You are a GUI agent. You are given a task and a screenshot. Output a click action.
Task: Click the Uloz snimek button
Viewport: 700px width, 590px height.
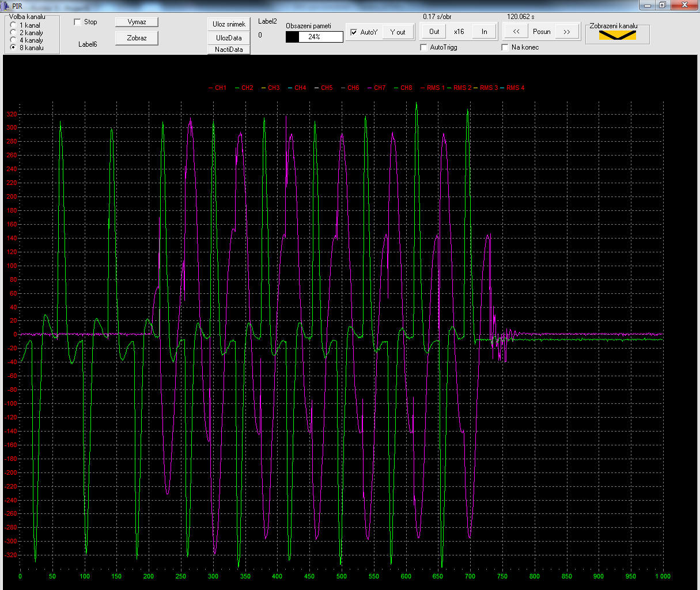[x=229, y=24]
